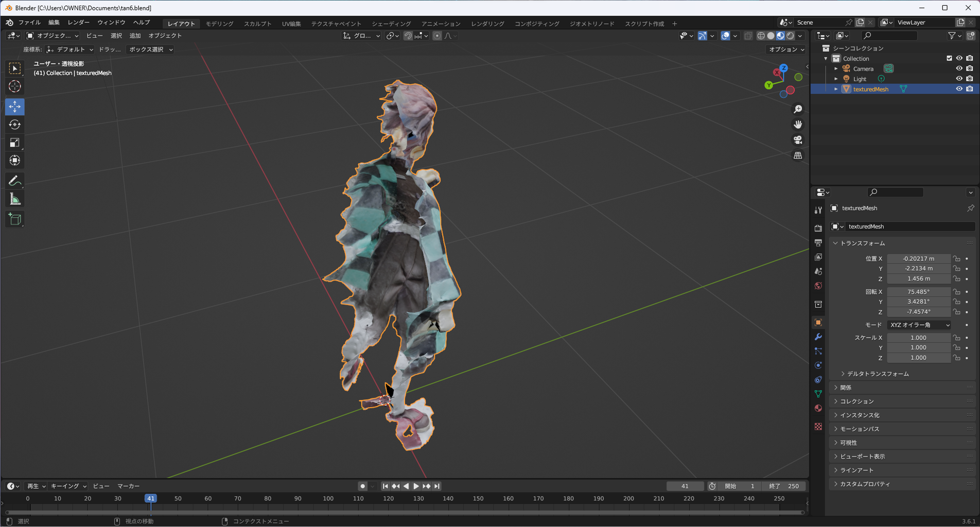Image resolution: width=980 pixels, height=527 pixels.
Task: Click the Scale Z value field
Action: coord(919,358)
